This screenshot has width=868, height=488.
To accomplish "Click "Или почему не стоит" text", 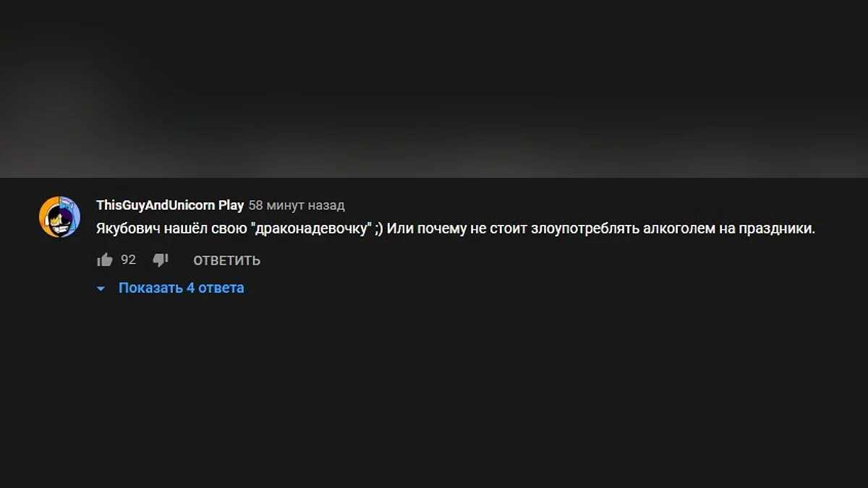I will [x=457, y=228].
